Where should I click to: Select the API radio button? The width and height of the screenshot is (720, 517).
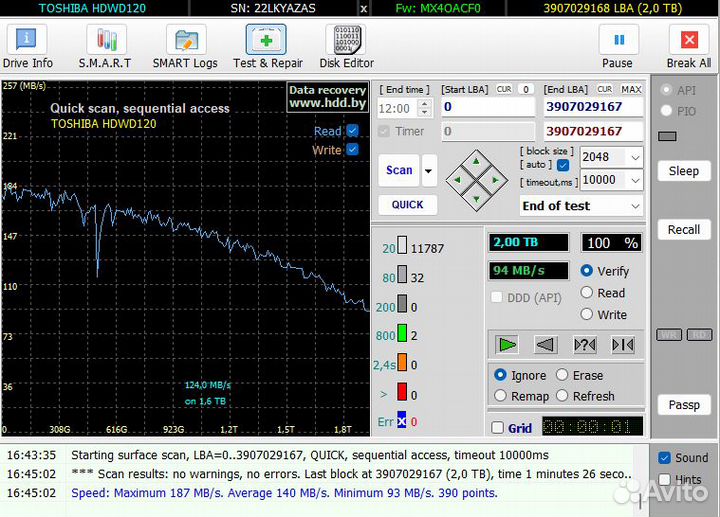tap(666, 90)
